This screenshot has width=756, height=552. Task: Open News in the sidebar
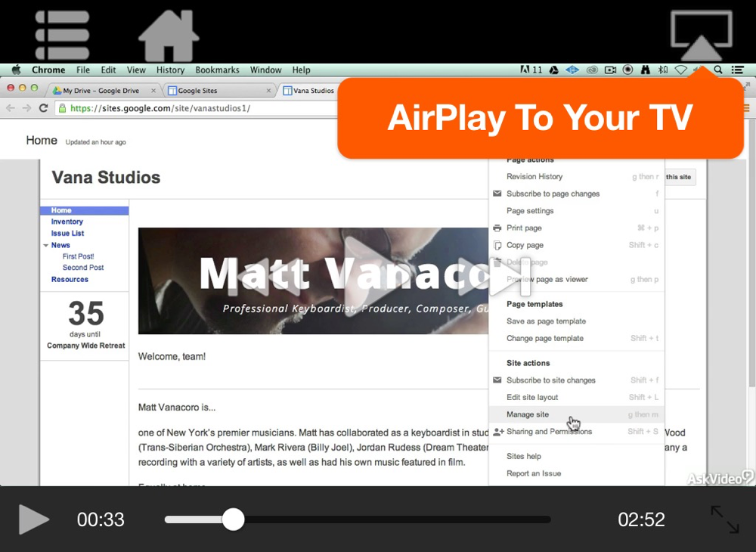click(x=60, y=245)
